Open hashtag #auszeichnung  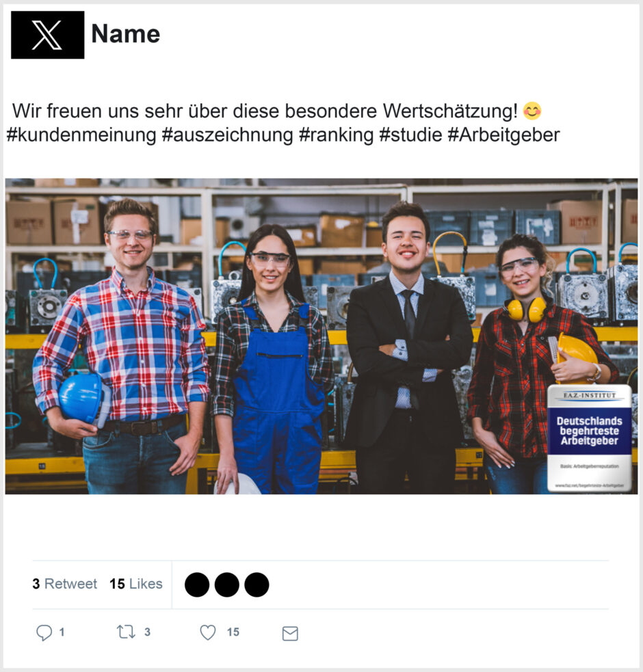[227, 135]
